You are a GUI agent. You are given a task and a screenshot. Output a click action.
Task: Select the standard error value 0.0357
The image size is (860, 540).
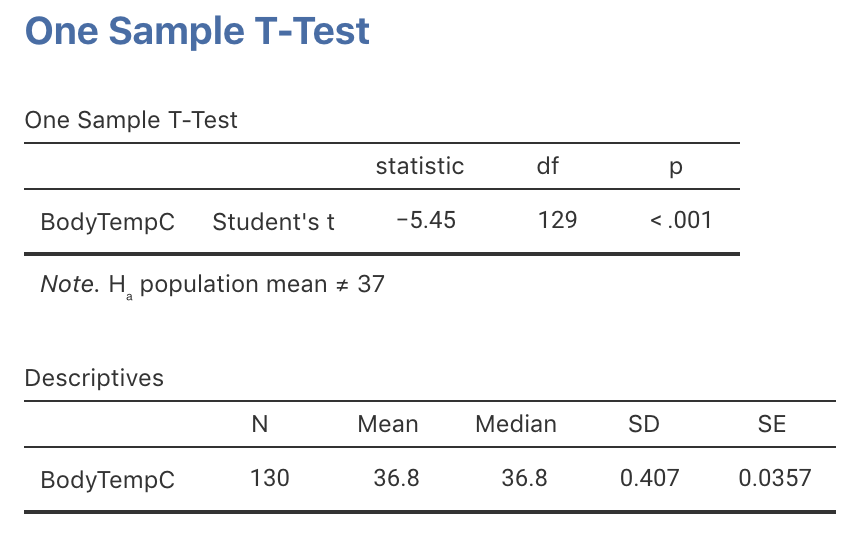(x=774, y=478)
